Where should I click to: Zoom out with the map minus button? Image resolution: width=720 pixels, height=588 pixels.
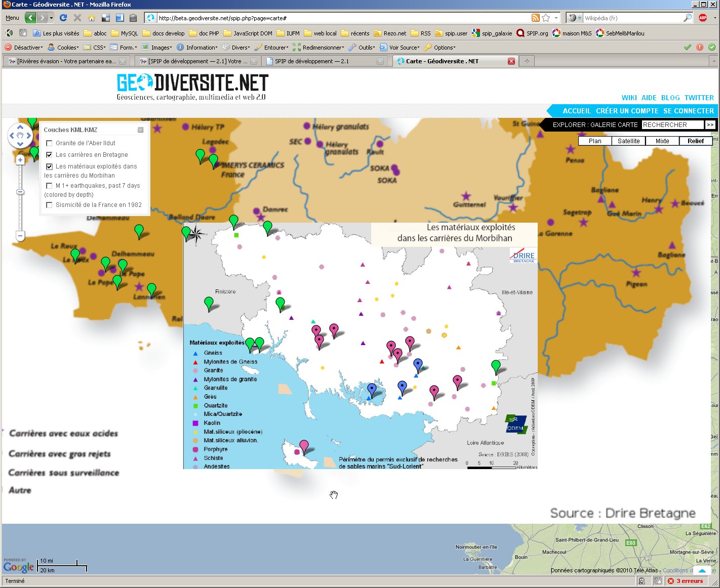click(20, 236)
